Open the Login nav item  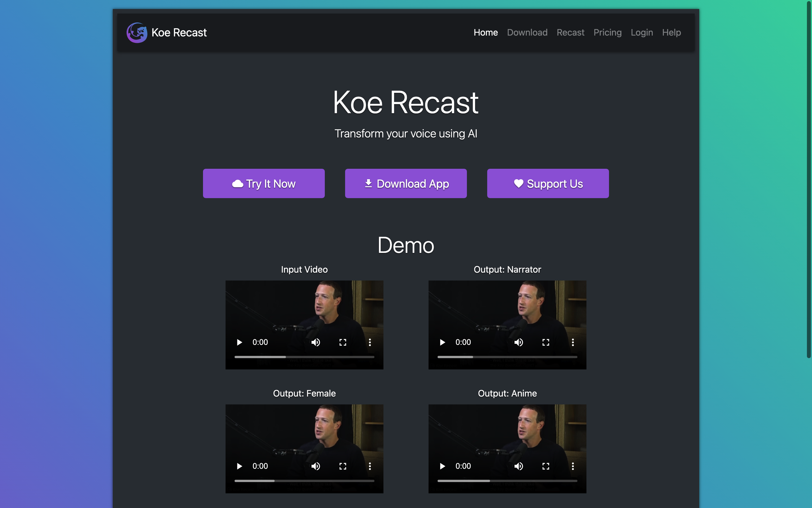pyautogui.click(x=641, y=32)
